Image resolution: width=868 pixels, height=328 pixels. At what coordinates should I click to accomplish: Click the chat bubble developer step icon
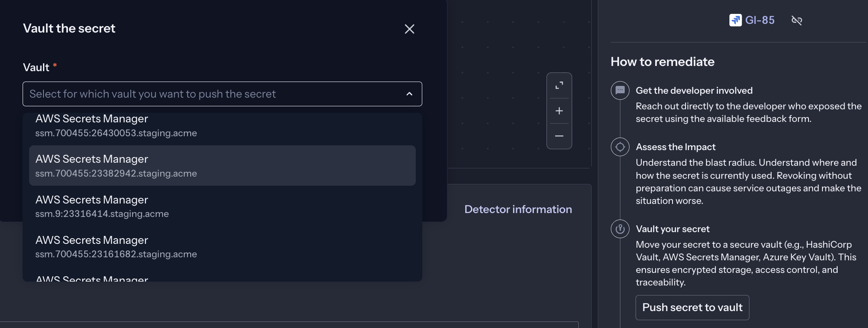[620, 91]
